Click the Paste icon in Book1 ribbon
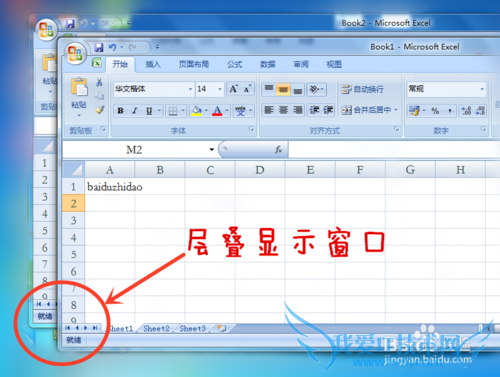Screen dimensions: 500x377 tap(79, 87)
